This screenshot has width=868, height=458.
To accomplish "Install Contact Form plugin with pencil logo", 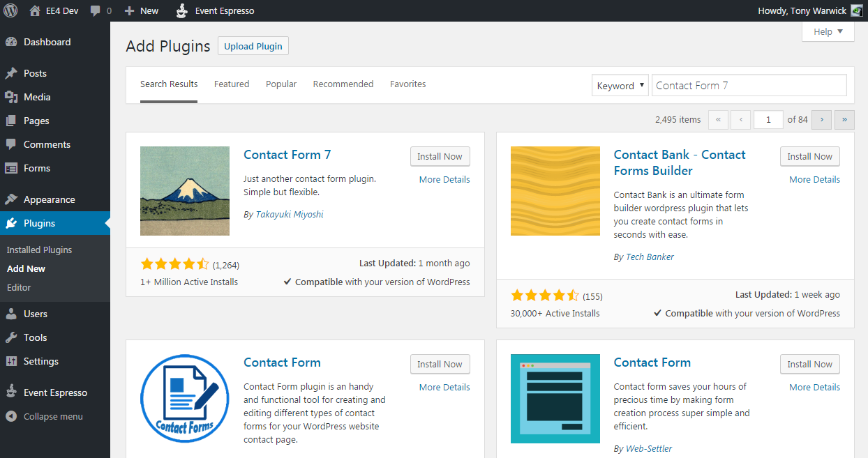I will (440, 364).
